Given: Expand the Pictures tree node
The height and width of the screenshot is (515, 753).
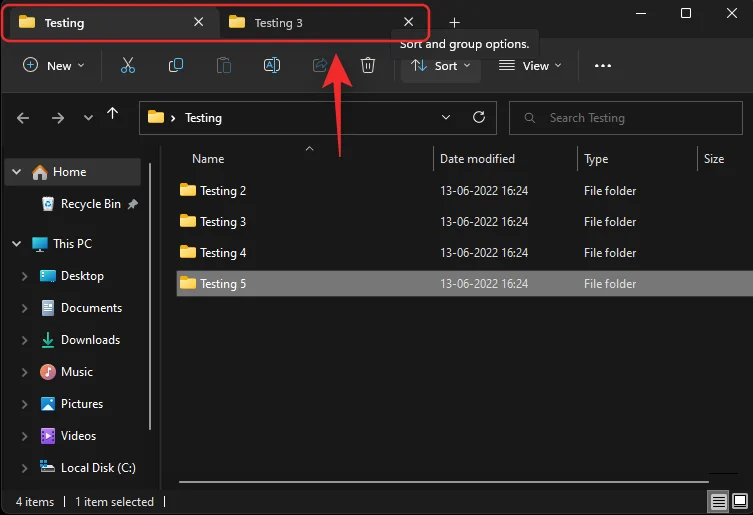Looking at the screenshot, I should [24, 404].
